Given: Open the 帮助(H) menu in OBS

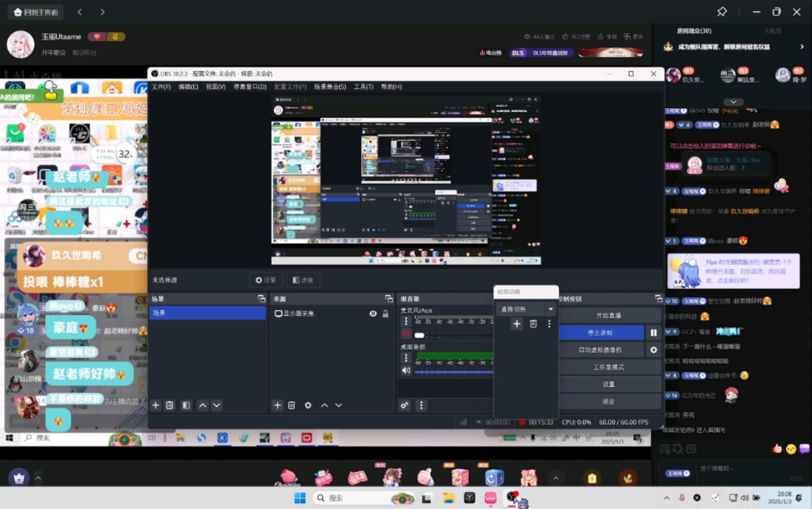Looking at the screenshot, I should 391,87.
